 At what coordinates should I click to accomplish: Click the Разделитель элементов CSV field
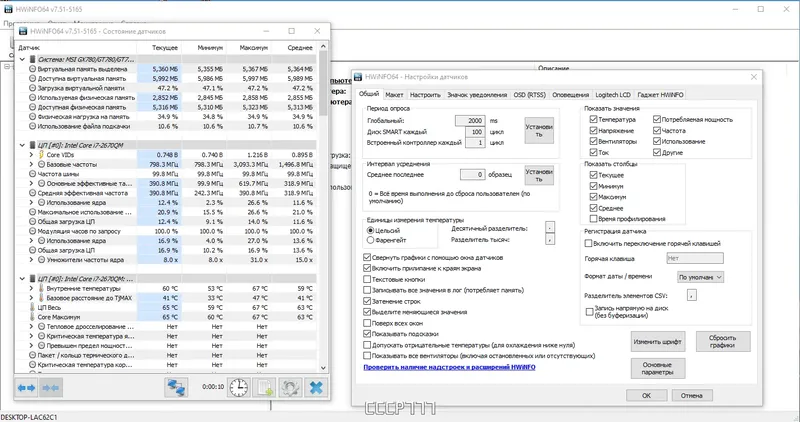(692, 295)
